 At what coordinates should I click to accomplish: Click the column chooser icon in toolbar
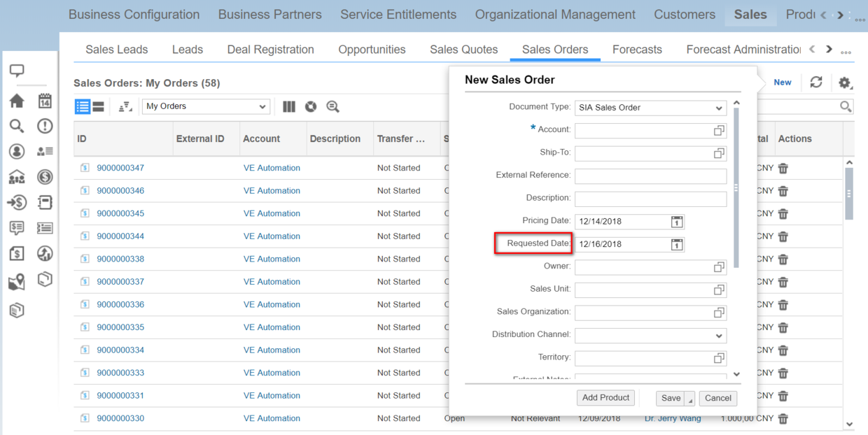(289, 106)
